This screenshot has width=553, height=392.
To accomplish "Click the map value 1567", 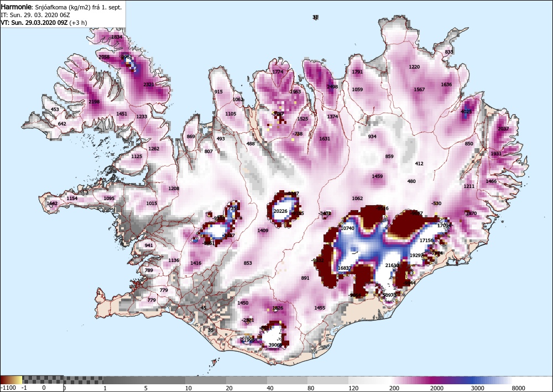I will click(x=419, y=90).
